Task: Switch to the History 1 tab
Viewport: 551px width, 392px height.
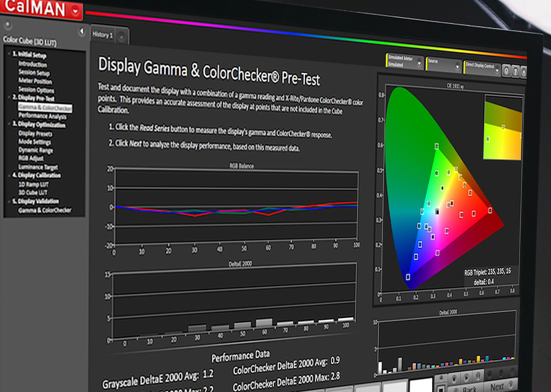Action: coord(103,35)
